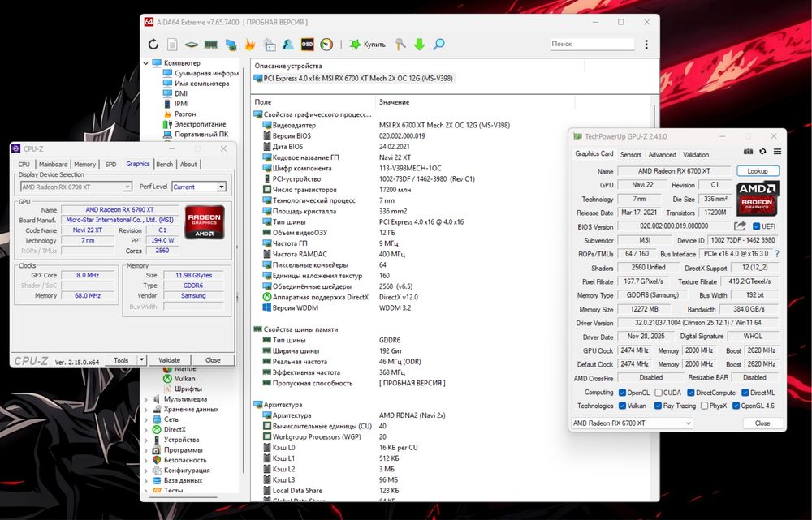Switch to the Sensors tab in GPU-Z

pyautogui.click(x=631, y=154)
